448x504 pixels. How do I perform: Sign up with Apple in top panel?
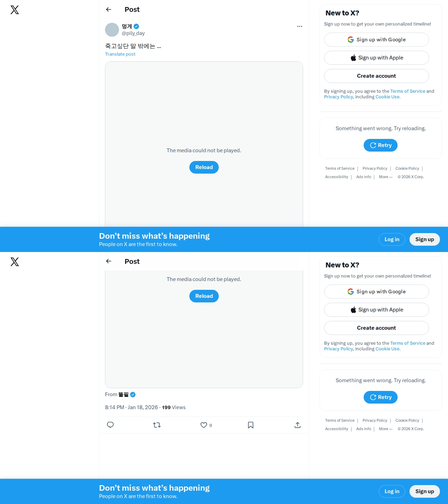[377, 58]
